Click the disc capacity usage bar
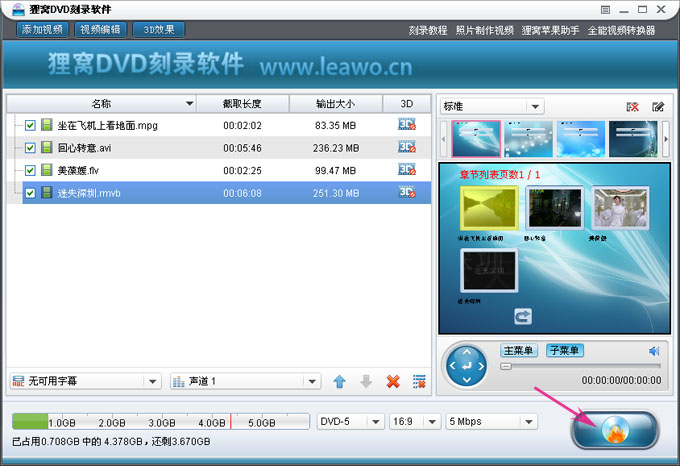680x466 pixels. [x=161, y=421]
